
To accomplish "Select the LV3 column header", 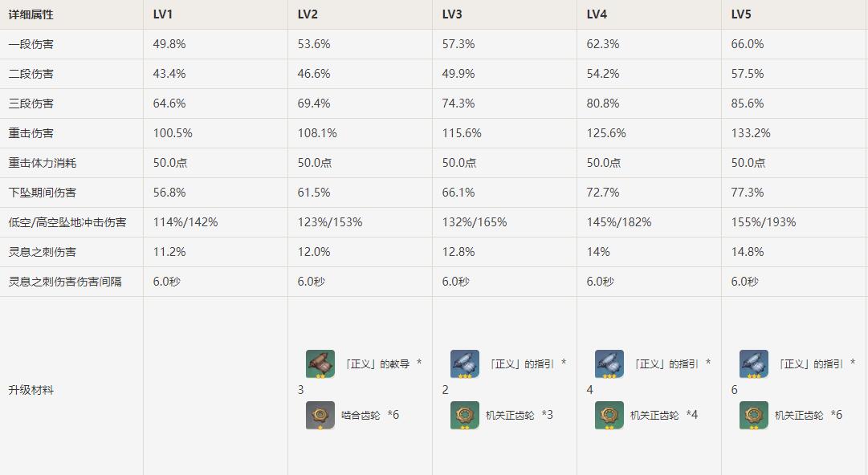I will click(452, 14).
